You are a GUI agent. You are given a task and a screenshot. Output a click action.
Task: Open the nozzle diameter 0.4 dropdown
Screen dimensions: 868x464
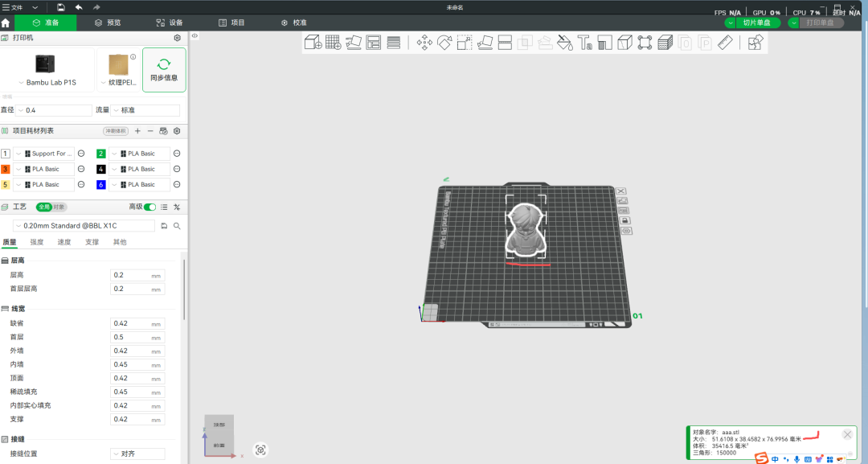pyautogui.click(x=54, y=110)
